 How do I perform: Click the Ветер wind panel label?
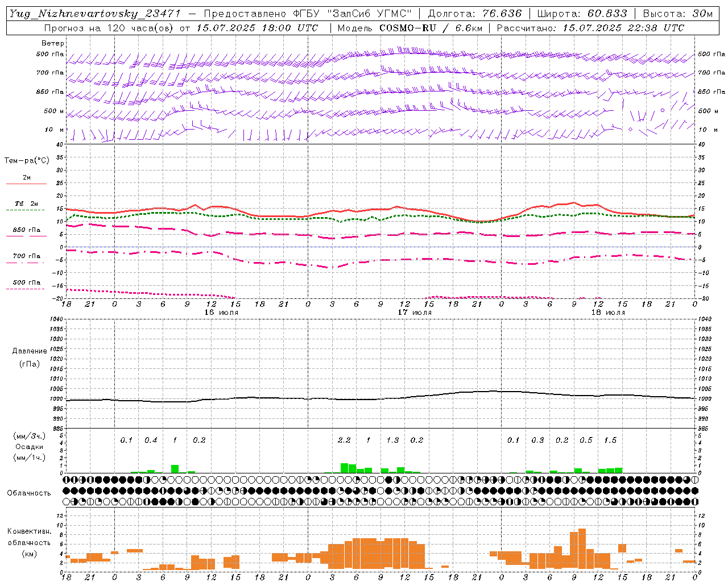[53, 43]
